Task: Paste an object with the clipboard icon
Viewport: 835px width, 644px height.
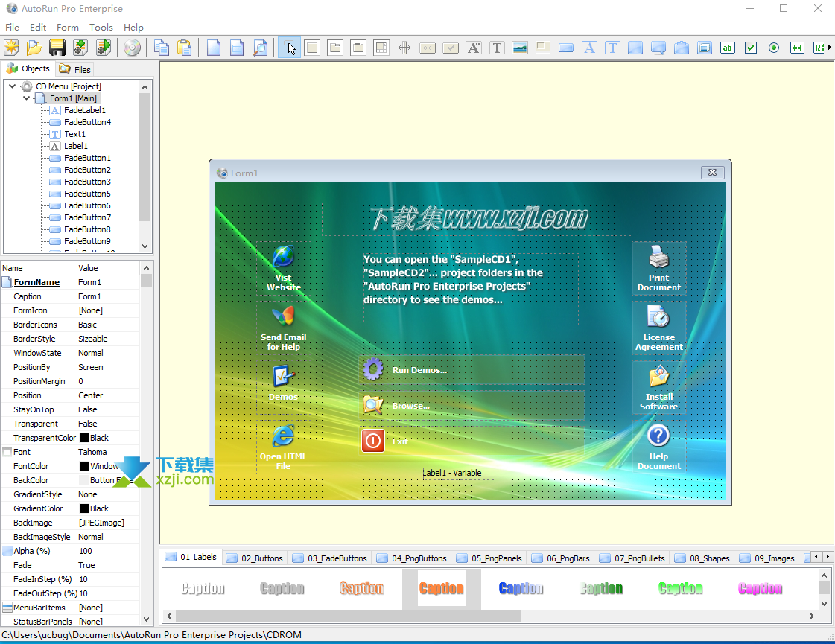Action: [x=185, y=48]
